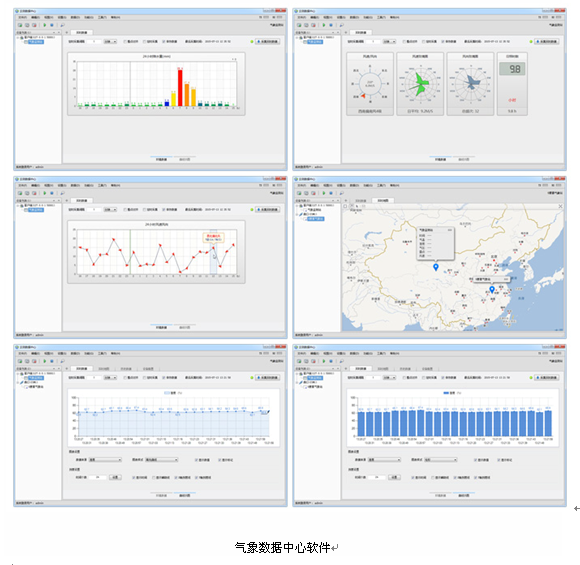Open interval unit dropdown in rainfall bar-chart window
The image size is (580, 565).
click(x=110, y=41)
